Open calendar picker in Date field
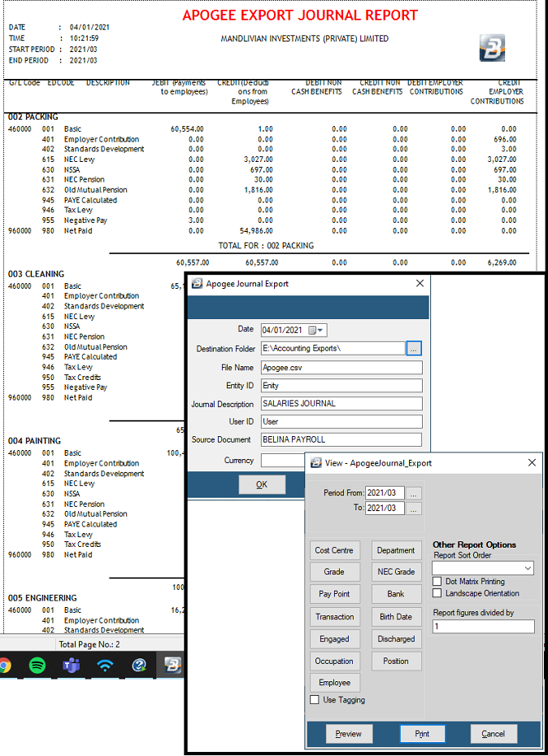 point(312,330)
